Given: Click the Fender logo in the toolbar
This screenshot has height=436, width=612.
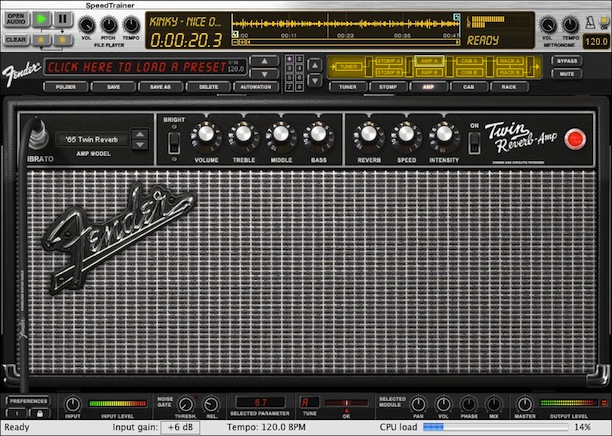Looking at the screenshot, I should pyautogui.click(x=21, y=67).
